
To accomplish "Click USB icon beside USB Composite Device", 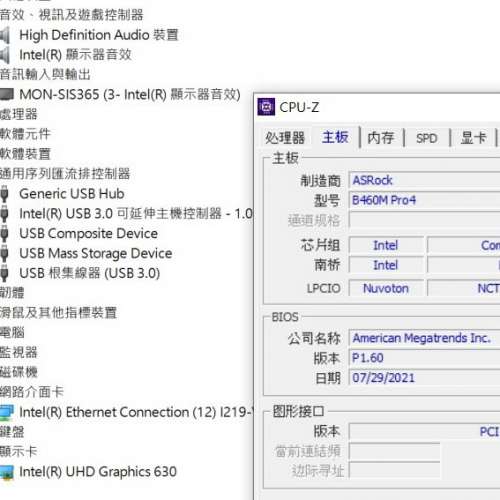I will coord(4,234).
